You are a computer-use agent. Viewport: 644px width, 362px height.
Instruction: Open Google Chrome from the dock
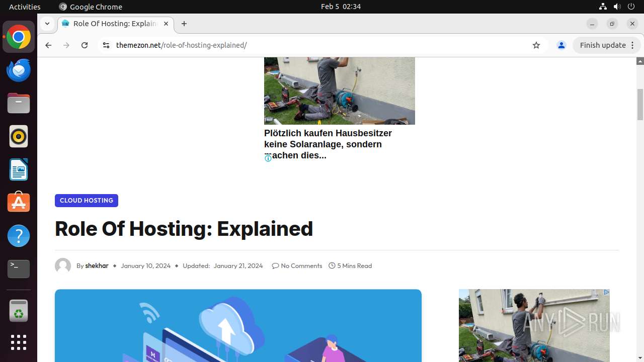[x=19, y=37]
